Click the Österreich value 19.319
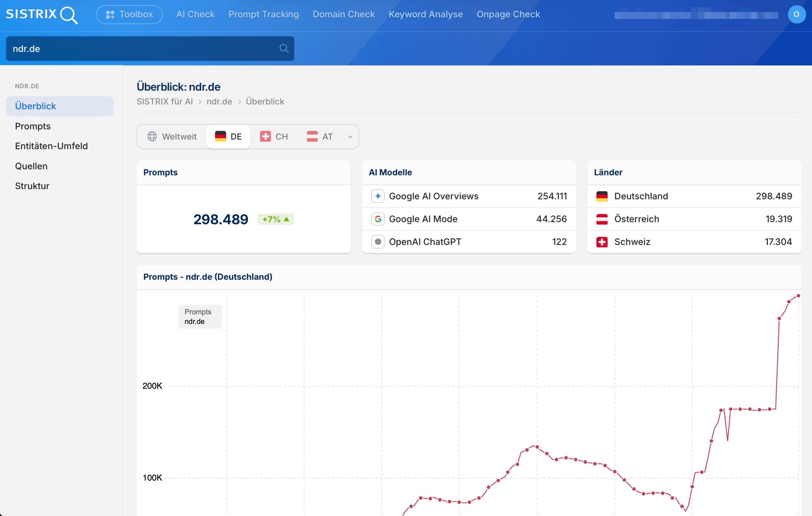812x516 pixels. [x=779, y=219]
